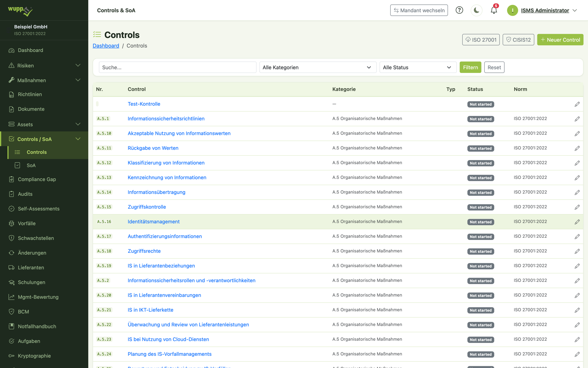Edit Kennzeichnung von Informationen pencil icon
Image resolution: width=588 pixels, height=368 pixels.
[x=577, y=178]
